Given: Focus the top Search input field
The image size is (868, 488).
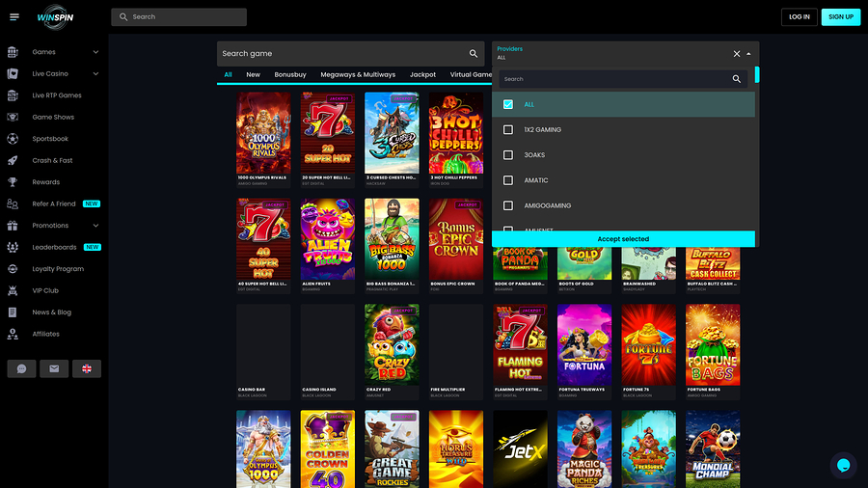Looking at the screenshot, I should click(x=178, y=17).
